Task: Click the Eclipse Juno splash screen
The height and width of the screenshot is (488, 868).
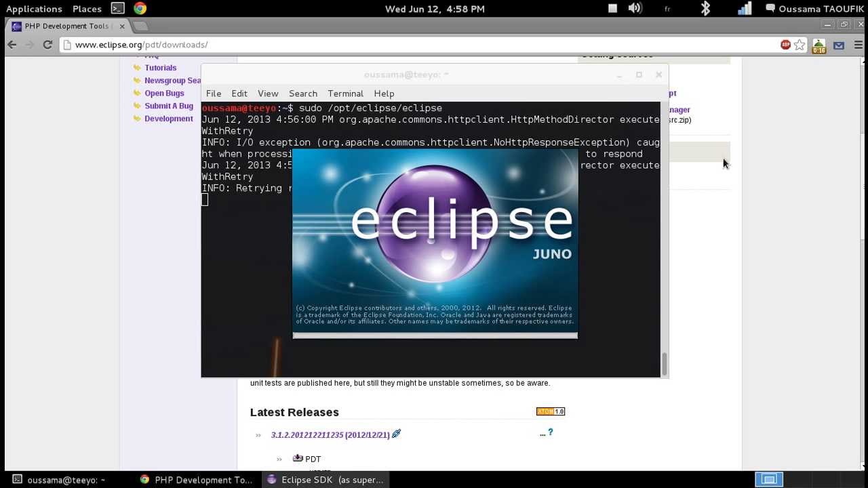Action: 435,243
